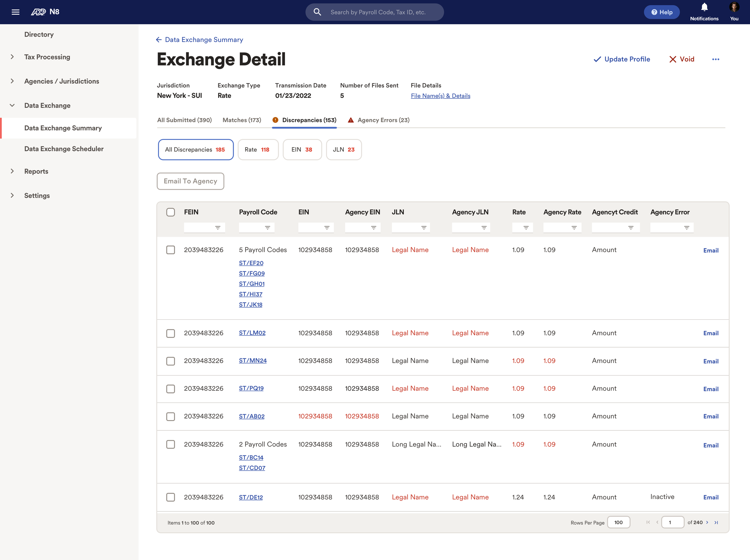Expand the Tax Processing sidebar section
The height and width of the screenshot is (560, 750).
(x=12, y=57)
